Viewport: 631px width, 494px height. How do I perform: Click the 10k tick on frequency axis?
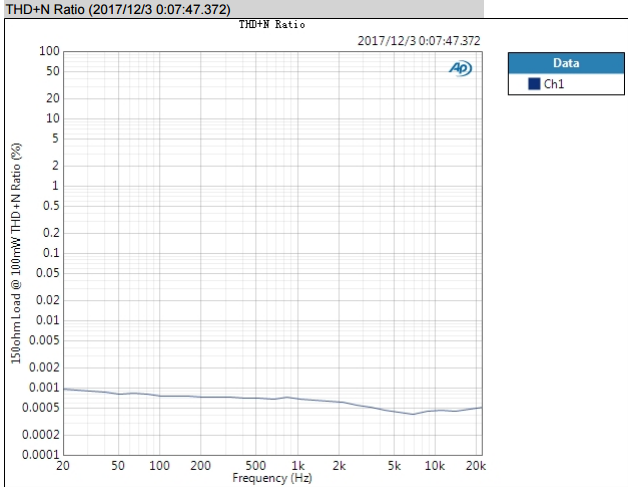point(435,467)
